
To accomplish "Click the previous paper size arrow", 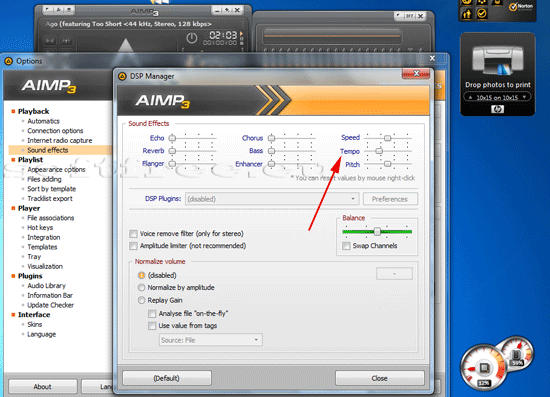I will coord(470,97).
